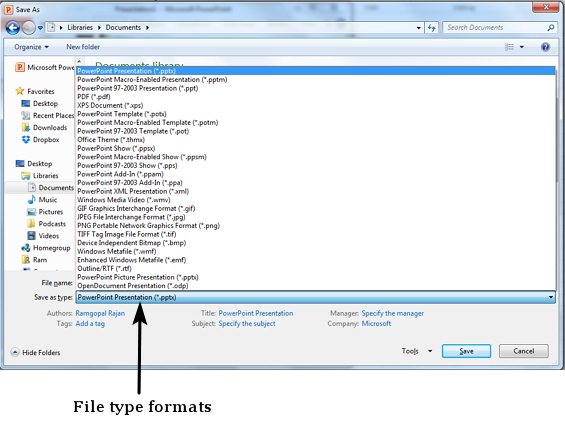Click Specify the manager link

(x=393, y=313)
